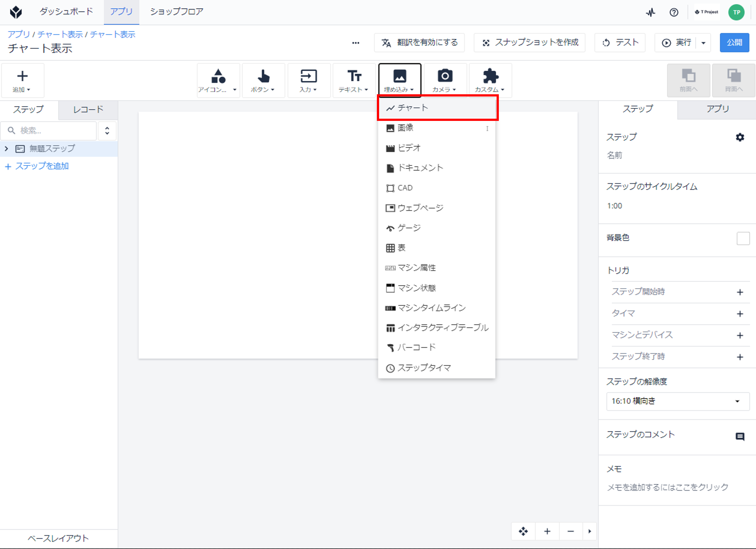The width and height of the screenshot is (756, 549).
Task: Open the T Project workspace badge
Action: (x=706, y=12)
